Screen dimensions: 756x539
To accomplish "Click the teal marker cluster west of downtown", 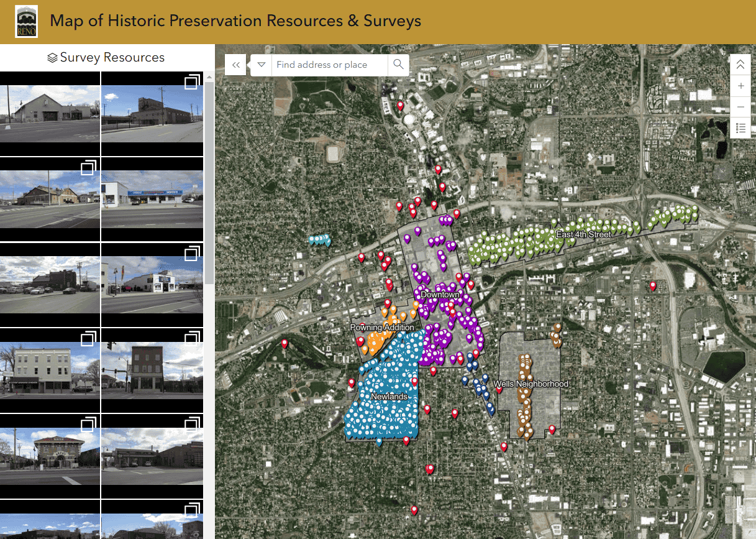I will pos(319,240).
